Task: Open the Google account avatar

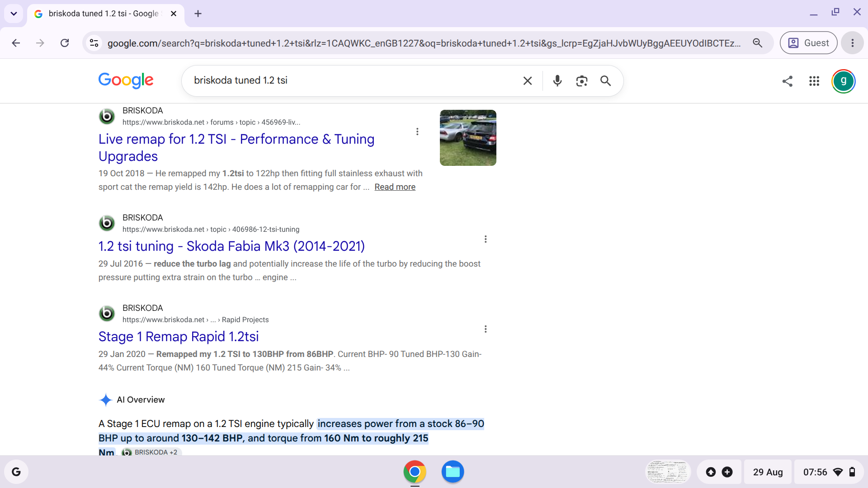Action: pyautogui.click(x=844, y=81)
